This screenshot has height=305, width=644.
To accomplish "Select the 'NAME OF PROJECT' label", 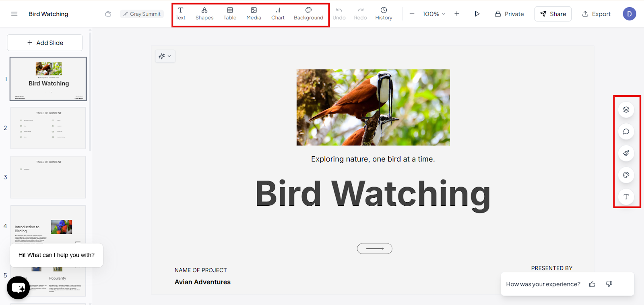I will 201,270.
